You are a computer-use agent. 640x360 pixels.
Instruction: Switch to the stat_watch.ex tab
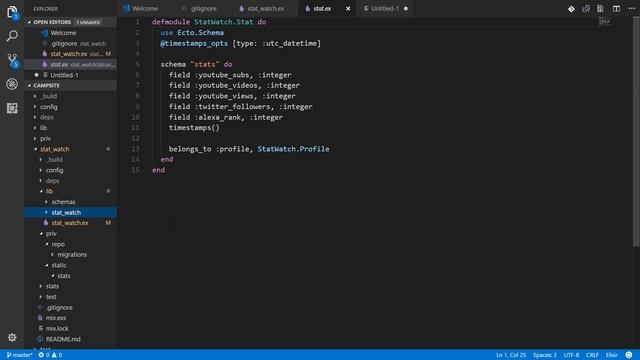[265, 9]
